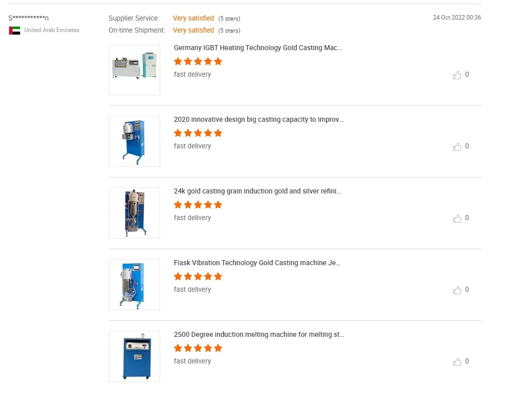The height and width of the screenshot is (396, 532).
Task: View 2500 Degree melting machine thumbnail
Action: pos(135,356)
